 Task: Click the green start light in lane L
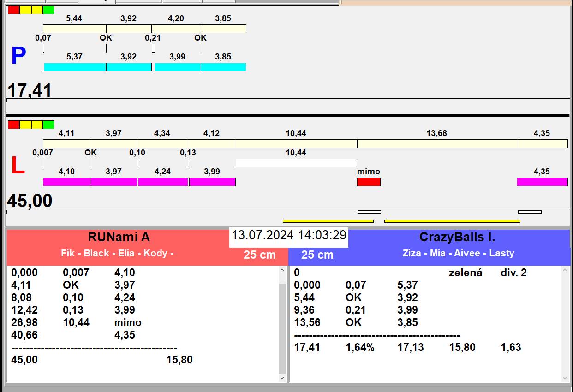coord(48,125)
